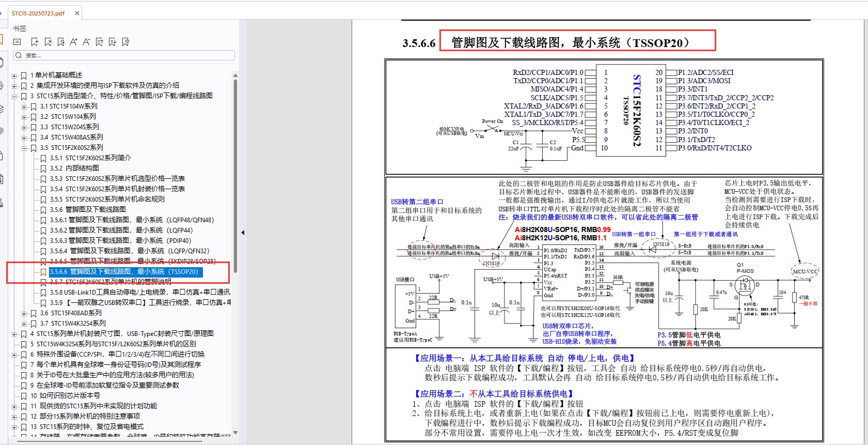This screenshot has width=868, height=445.
Task: Expand node 11 现供货的STC15系列
Action: point(14,407)
